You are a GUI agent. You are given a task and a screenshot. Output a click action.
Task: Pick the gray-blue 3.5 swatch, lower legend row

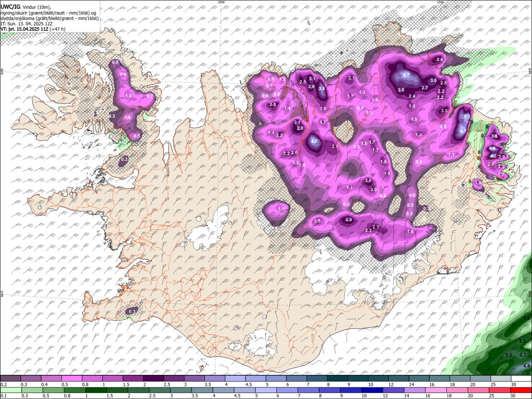(x=202, y=390)
